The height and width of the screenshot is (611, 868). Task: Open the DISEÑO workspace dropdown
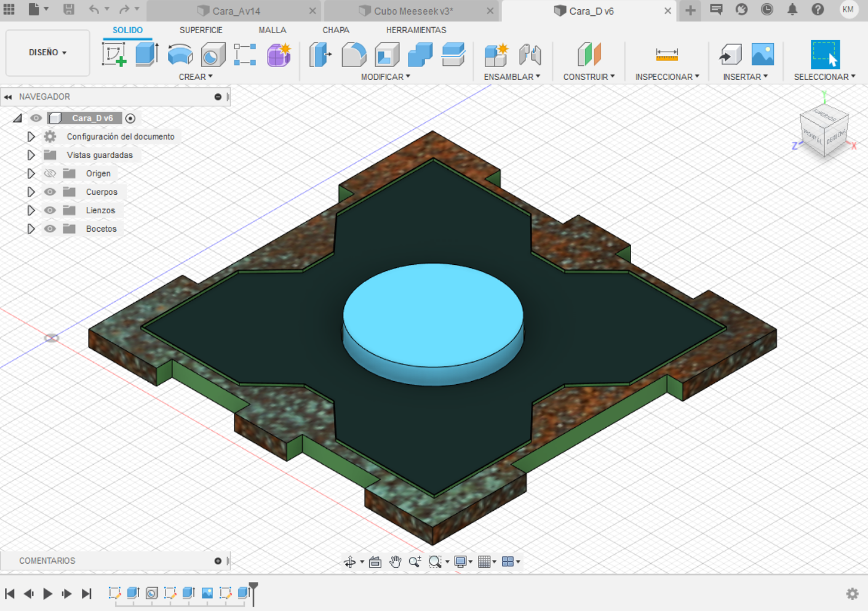click(47, 53)
